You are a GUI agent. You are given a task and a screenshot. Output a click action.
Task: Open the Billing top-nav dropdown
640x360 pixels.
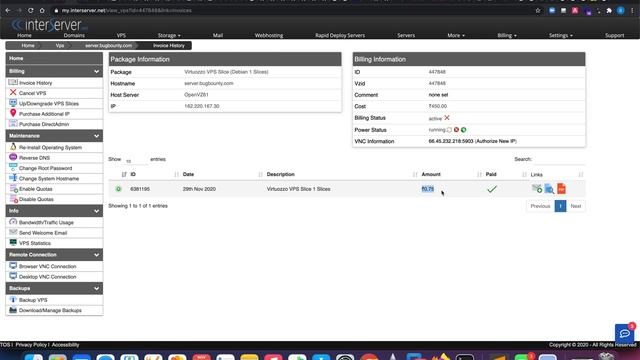507,36
